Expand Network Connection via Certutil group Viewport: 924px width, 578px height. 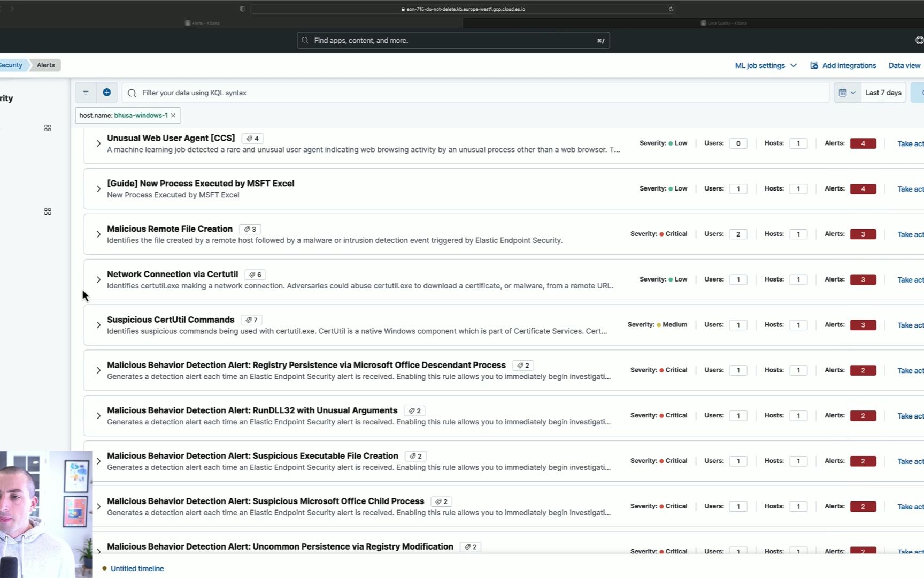pyautogui.click(x=98, y=279)
